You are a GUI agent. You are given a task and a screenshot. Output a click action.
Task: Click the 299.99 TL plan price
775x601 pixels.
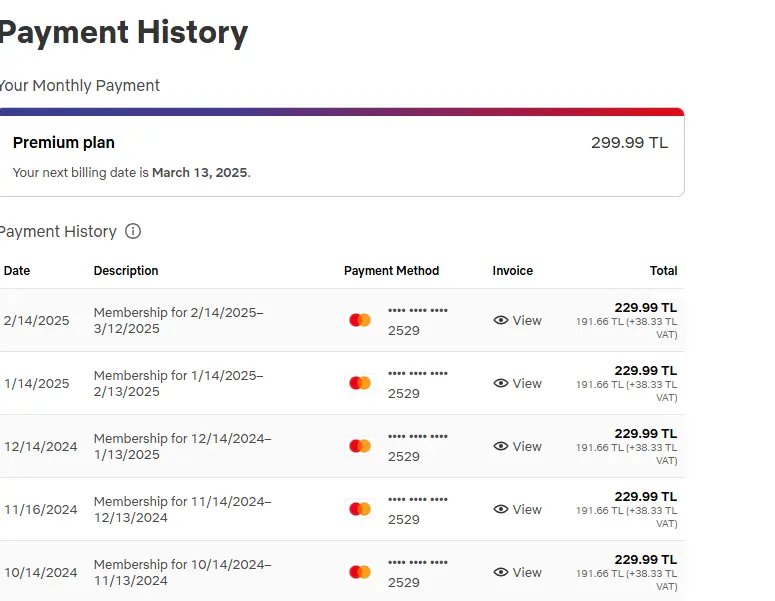click(629, 142)
